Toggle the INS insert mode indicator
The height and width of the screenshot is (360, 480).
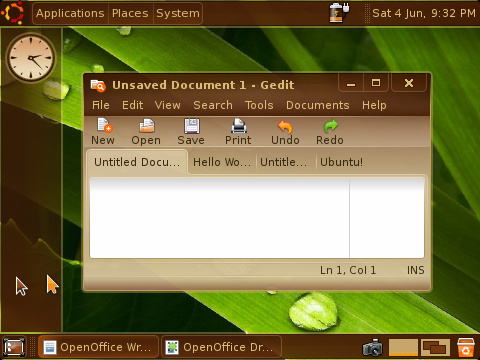415,270
